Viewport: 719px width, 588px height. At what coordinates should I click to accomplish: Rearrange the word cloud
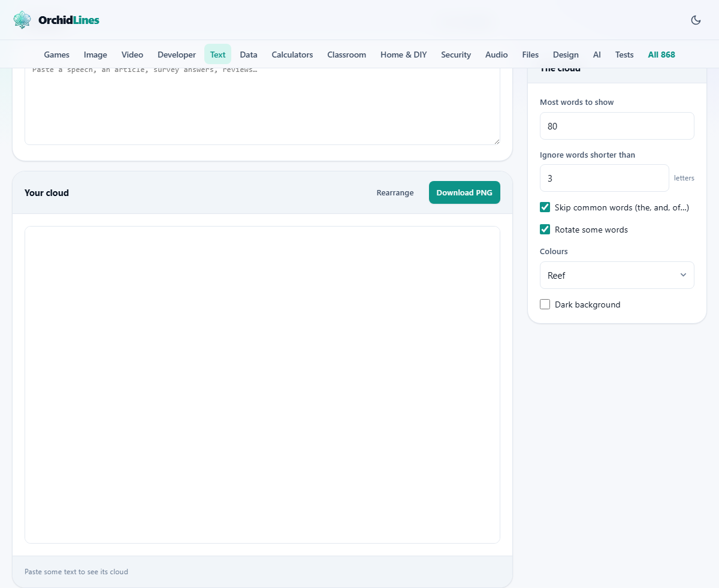tap(395, 192)
